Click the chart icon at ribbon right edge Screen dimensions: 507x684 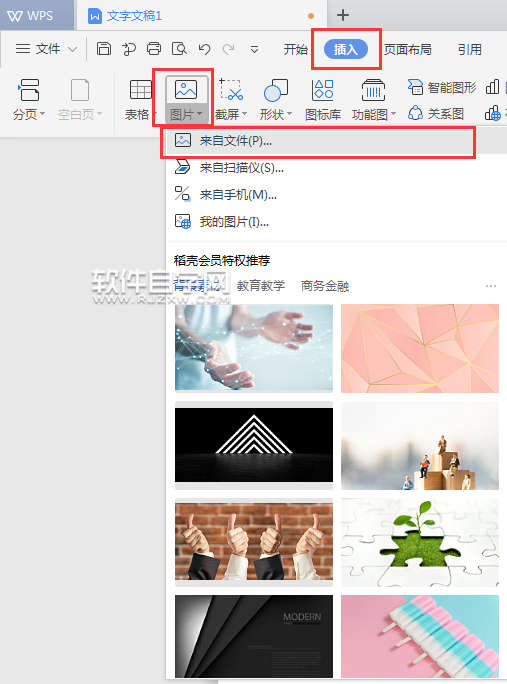492,87
